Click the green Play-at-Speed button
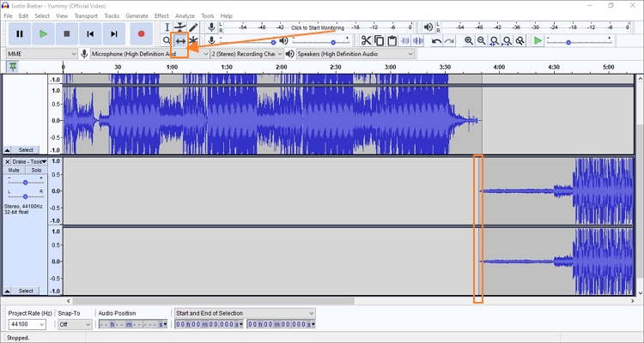The image size is (644, 343). pyautogui.click(x=538, y=40)
